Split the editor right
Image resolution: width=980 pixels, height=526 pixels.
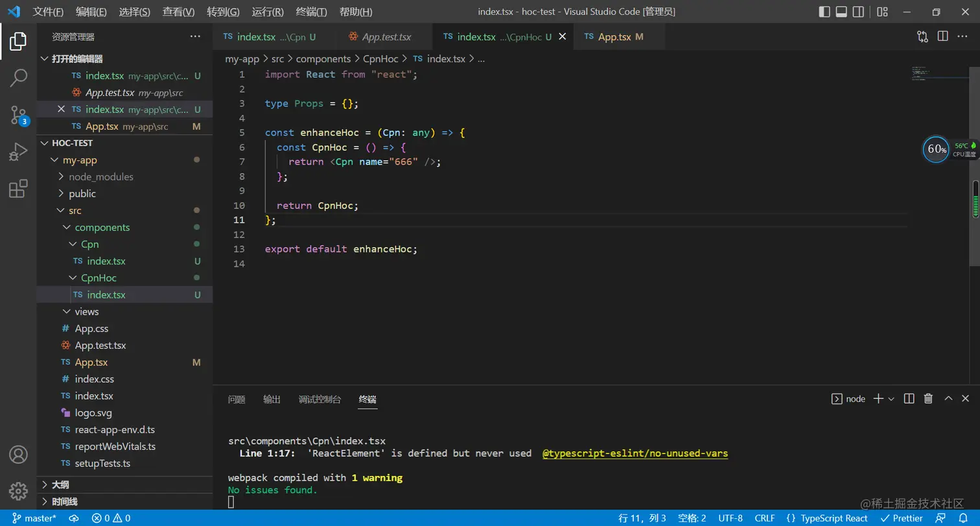click(x=943, y=37)
